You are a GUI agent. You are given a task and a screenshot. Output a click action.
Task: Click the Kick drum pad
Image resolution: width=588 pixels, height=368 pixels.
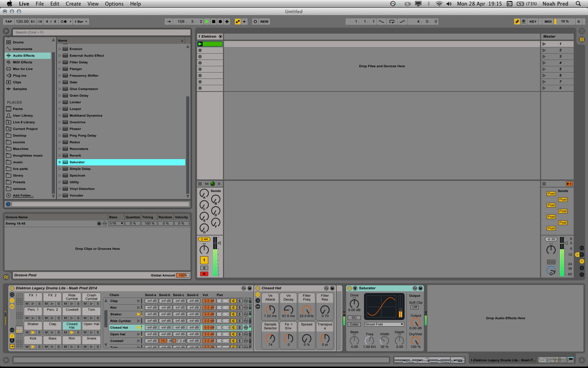click(33, 339)
